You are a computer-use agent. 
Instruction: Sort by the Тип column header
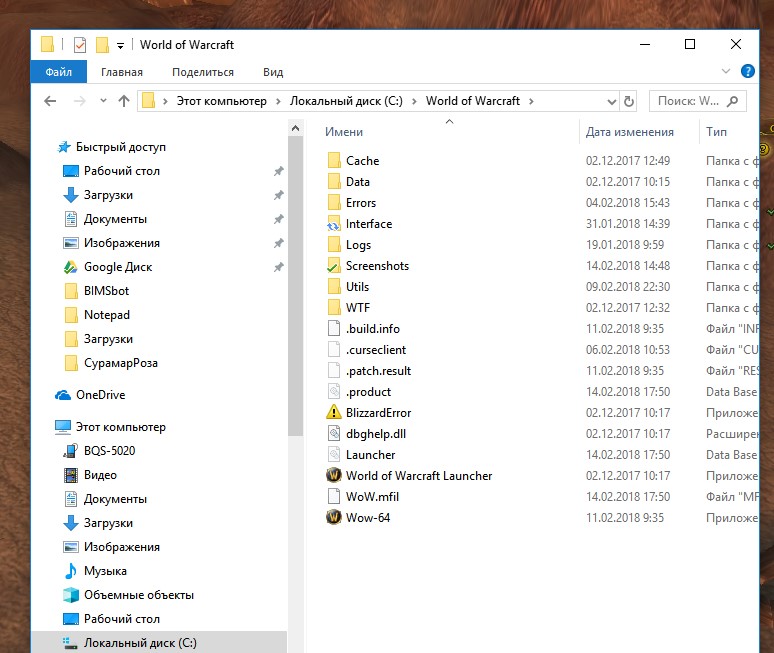pos(716,132)
